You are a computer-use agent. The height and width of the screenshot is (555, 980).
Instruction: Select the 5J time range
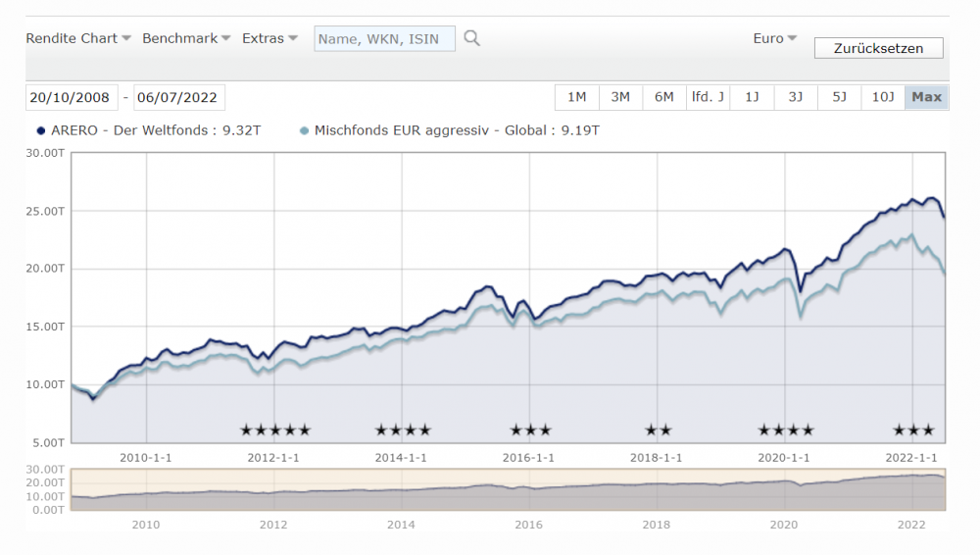click(840, 97)
